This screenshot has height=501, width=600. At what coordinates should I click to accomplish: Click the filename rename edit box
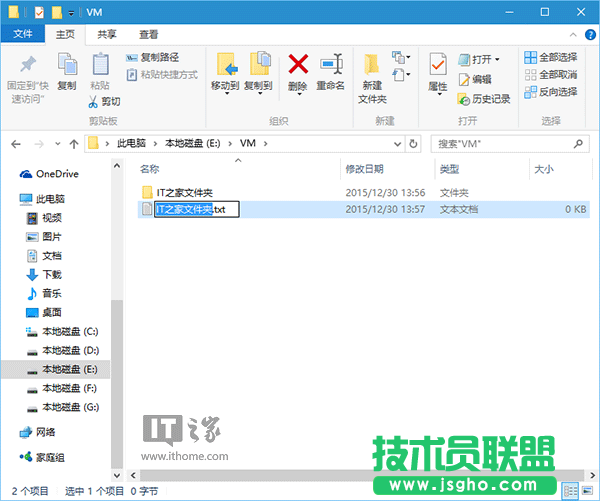pos(197,209)
